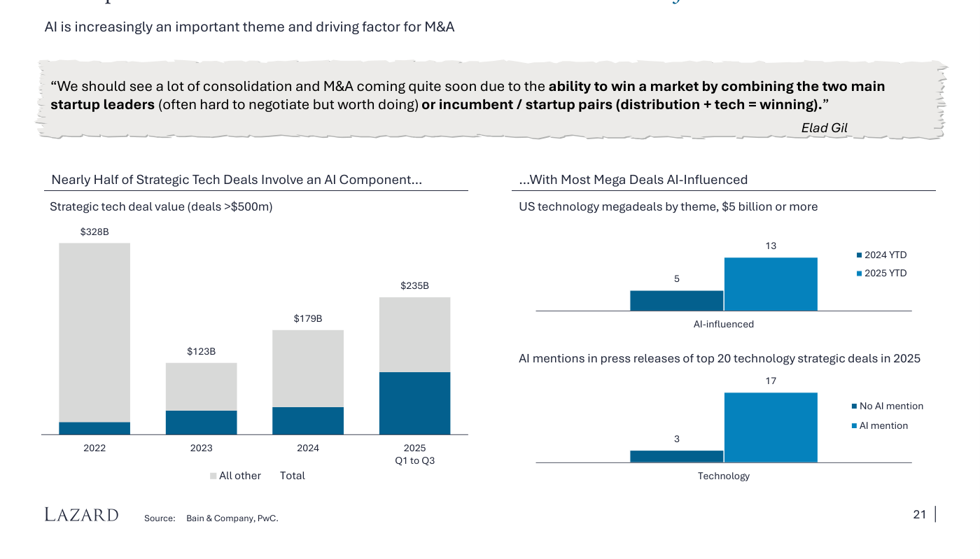Click 'US technology megadeals by theme' subtitle
Viewport: 980px width, 559px height.
[668, 207]
